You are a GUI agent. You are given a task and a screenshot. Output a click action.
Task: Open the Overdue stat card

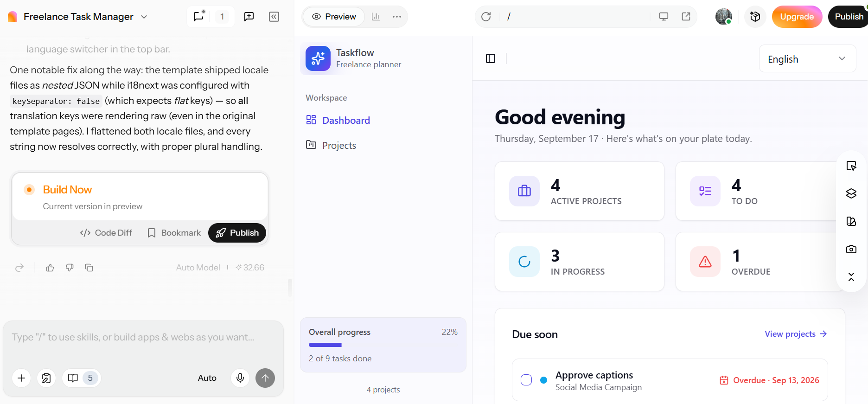pos(760,262)
